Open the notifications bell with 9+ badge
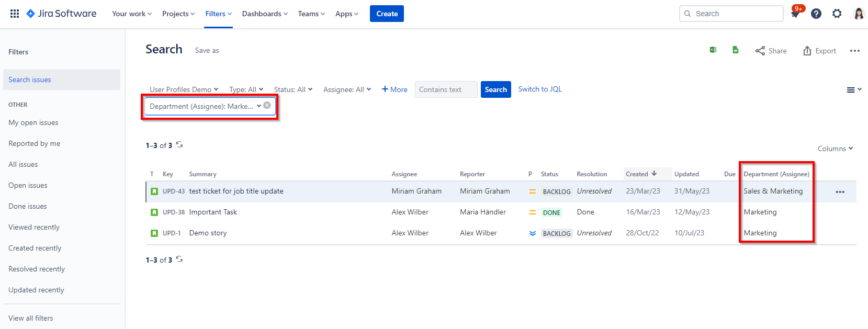Image resolution: width=868 pixels, height=329 pixels. click(x=795, y=14)
